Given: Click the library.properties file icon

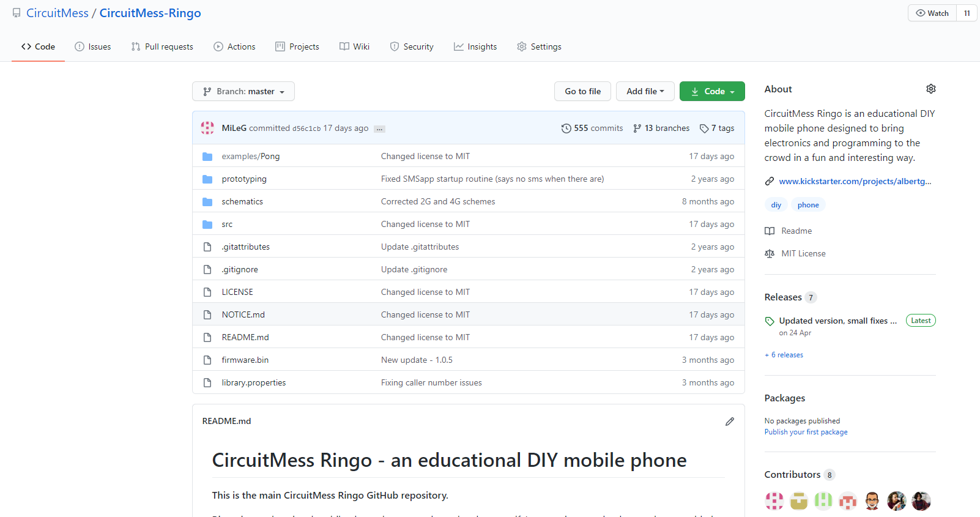Looking at the screenshot, I should click(207, 383).
